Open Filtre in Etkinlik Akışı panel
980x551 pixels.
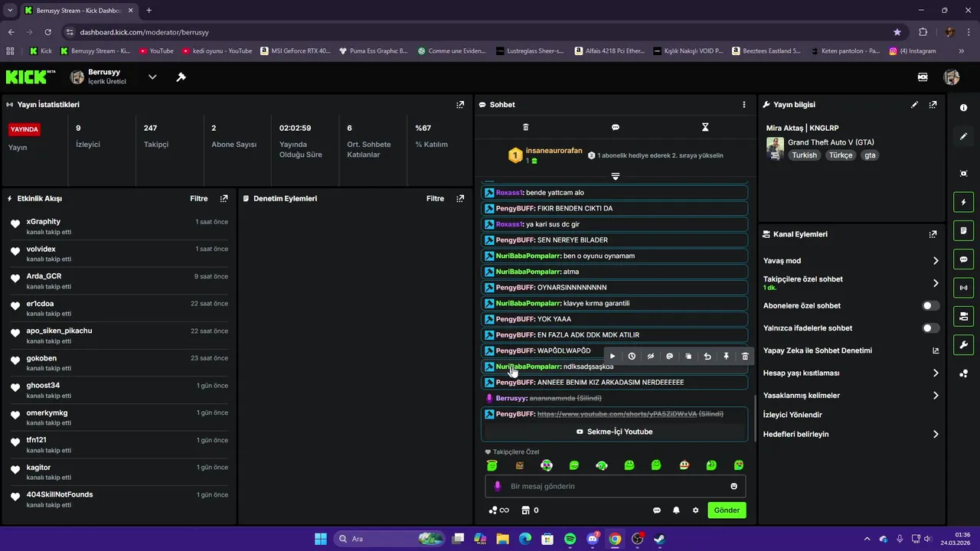[x=198, y=198]
